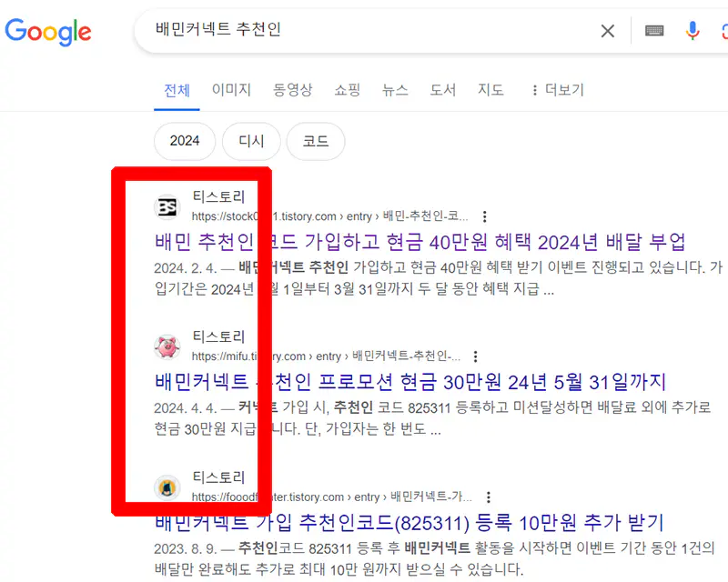
Task: Start voice search with microphone icon
Action: (x=693, y=31)
